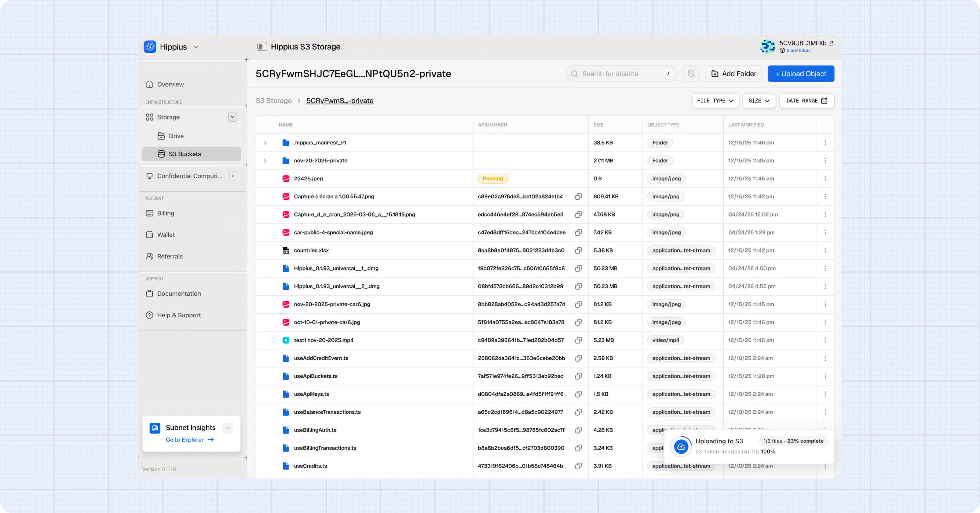Collapse the Storage section chevron
The height and width of the screenshot is (513, 980).
point(233,117)
